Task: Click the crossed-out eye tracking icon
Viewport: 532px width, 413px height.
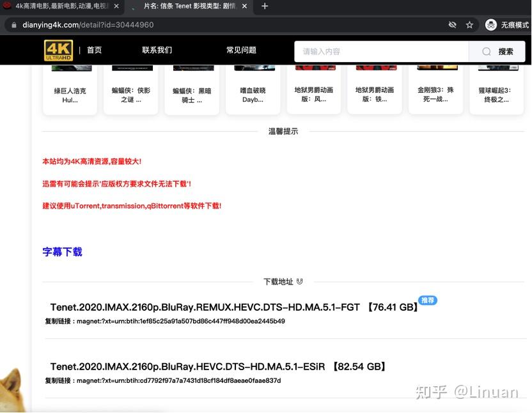Action: 452,25
